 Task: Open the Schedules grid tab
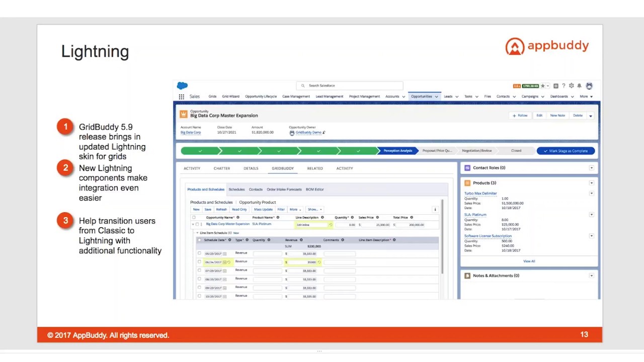(x=236, y=190)
